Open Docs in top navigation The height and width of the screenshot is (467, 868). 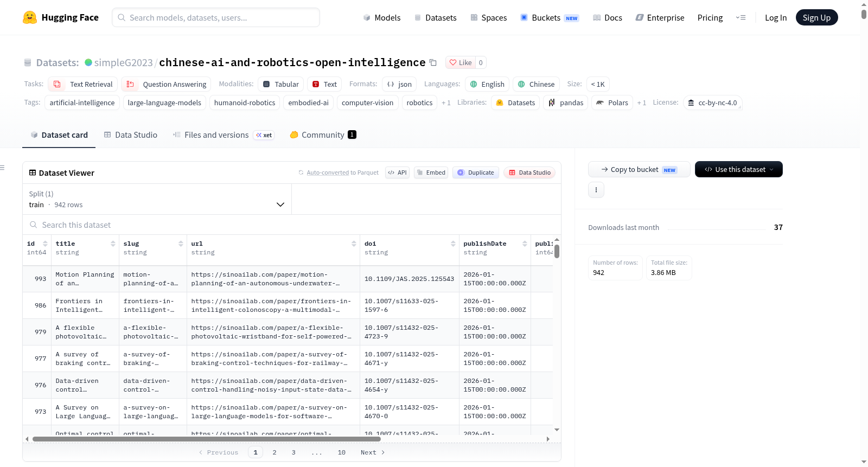point(608,17)
